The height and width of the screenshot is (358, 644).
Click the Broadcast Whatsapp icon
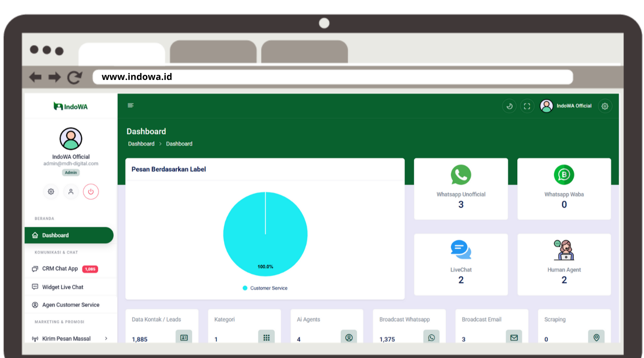coord(431,337)
